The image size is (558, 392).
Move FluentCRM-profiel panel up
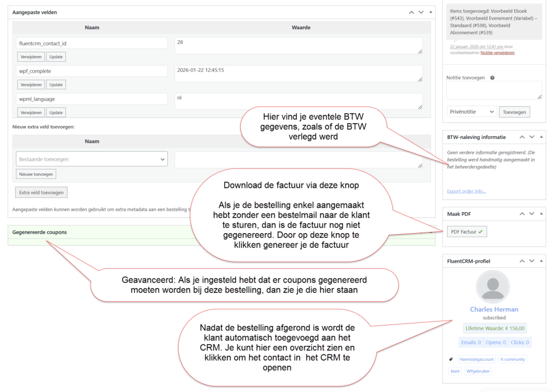[521, 261]
